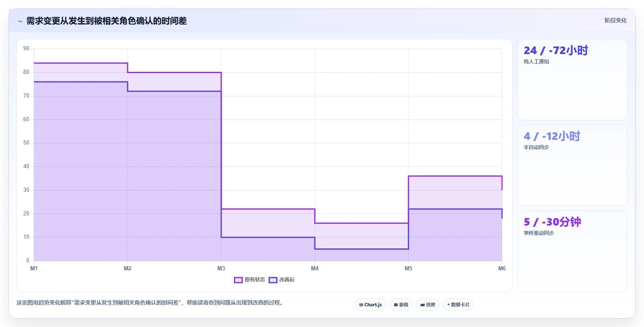Screen dimensions: 644x327
Task: Click the Chart.js tag pill
Action: [370, 305]
